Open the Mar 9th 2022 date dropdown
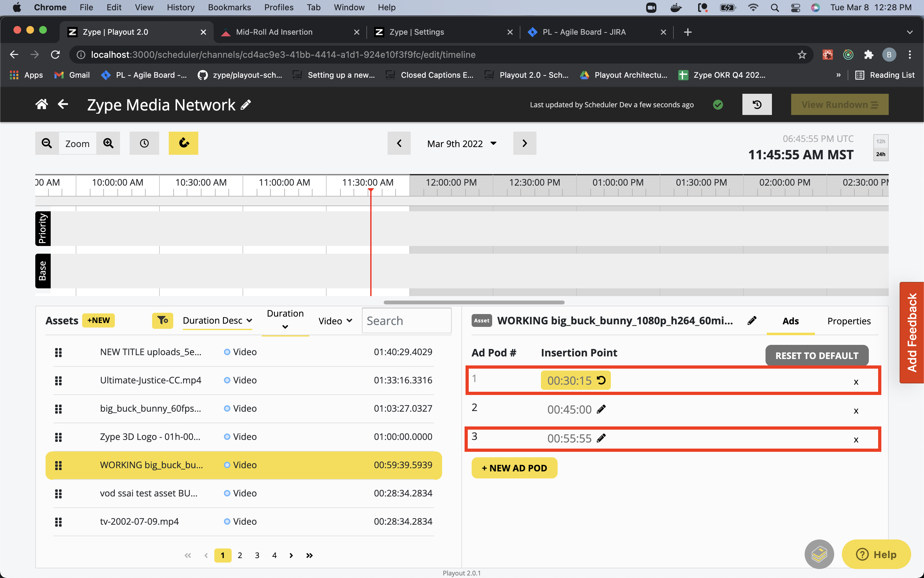This screenshot has height=578, width=924. tap(462, 144)
